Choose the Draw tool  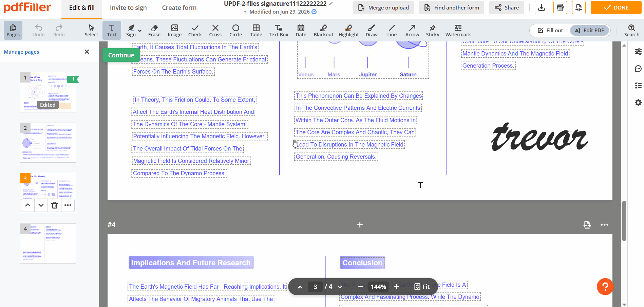(x=372, y=30)
